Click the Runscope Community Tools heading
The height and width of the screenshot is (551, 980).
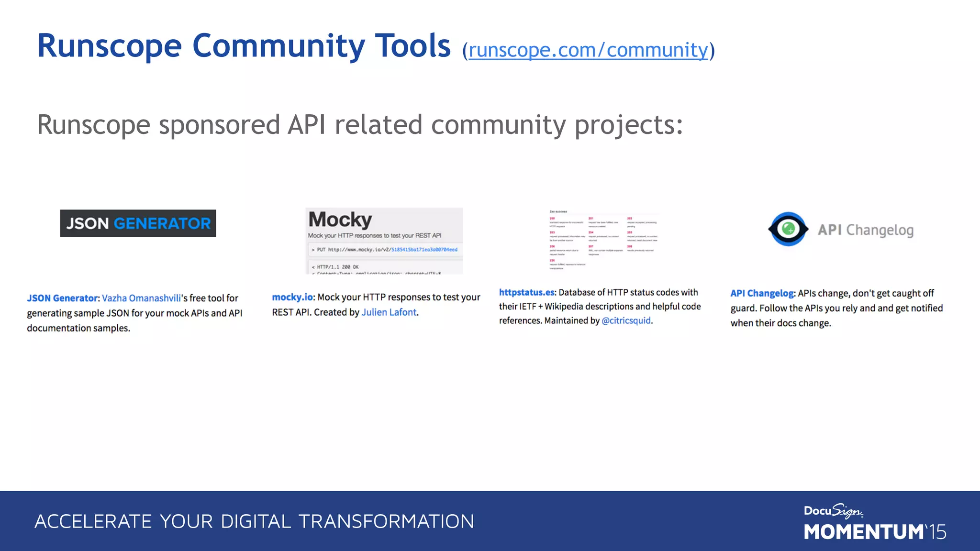point(244,46)
